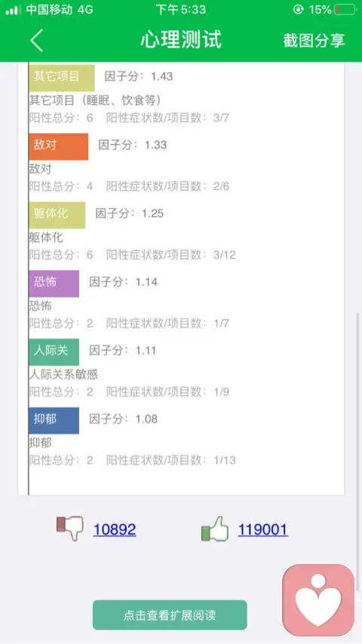Click the thumbs-up icon
362x644 pixels.
pyautogui.click(x=215, y=529)
